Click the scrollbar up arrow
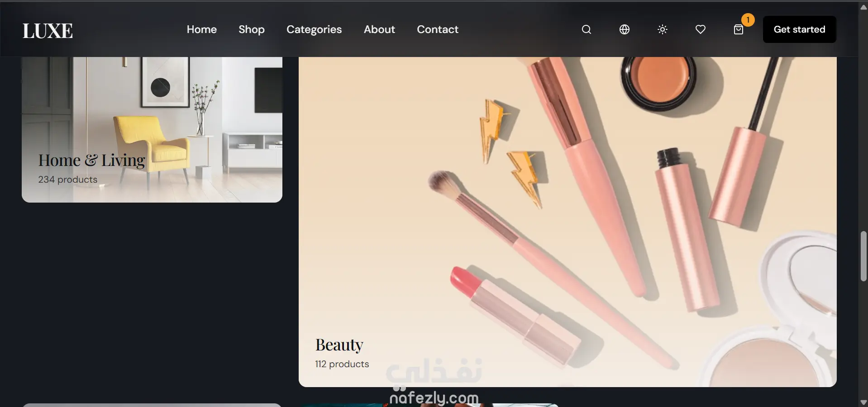The height and width of the screenshot is (407, 868). [863, 7]
